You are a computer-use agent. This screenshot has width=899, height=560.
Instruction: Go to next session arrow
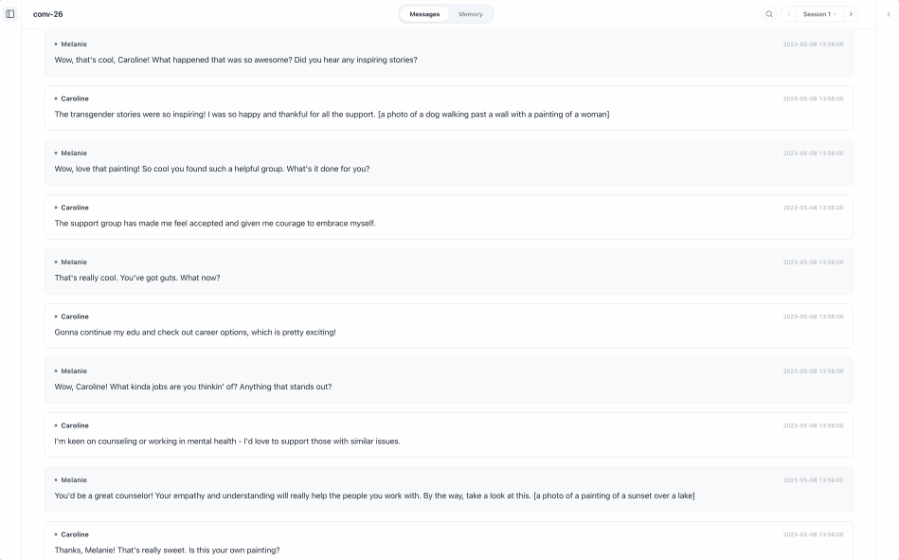(851, 14)
